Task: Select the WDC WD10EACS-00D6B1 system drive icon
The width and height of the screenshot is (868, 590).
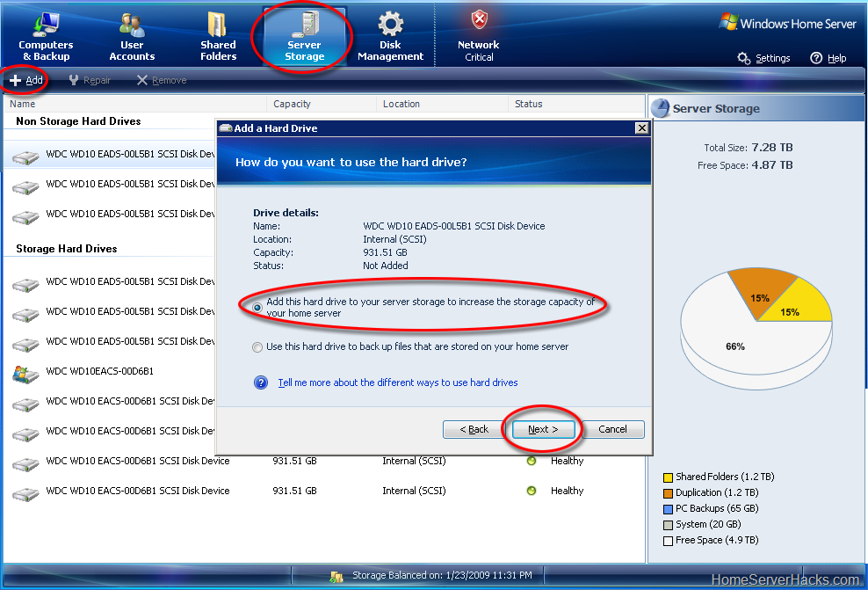Action: click(25, 374)
